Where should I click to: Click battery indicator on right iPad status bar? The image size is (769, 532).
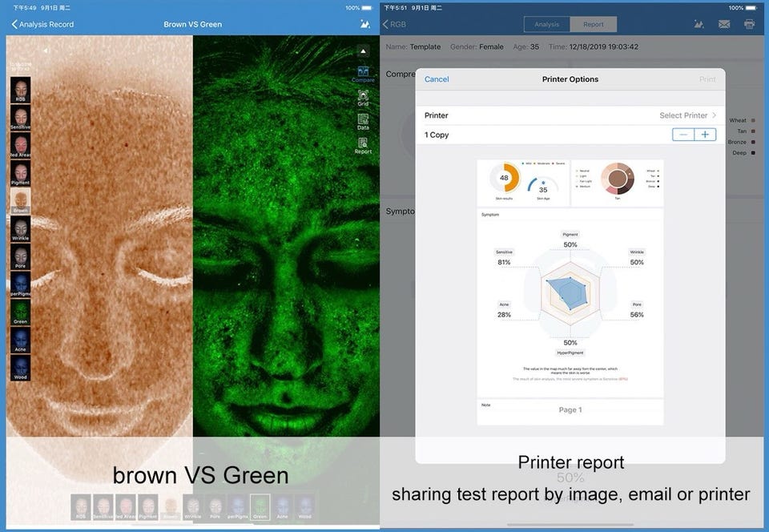click(751, 8)
